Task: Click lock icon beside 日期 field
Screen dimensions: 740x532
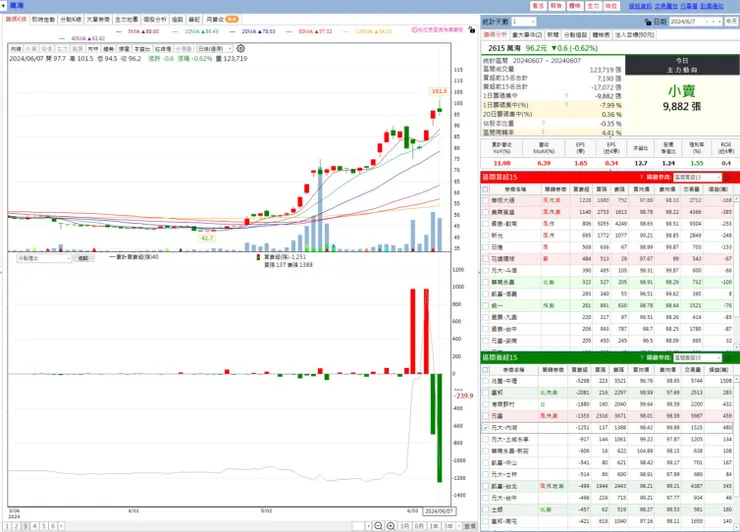Action: pos(648,22)
